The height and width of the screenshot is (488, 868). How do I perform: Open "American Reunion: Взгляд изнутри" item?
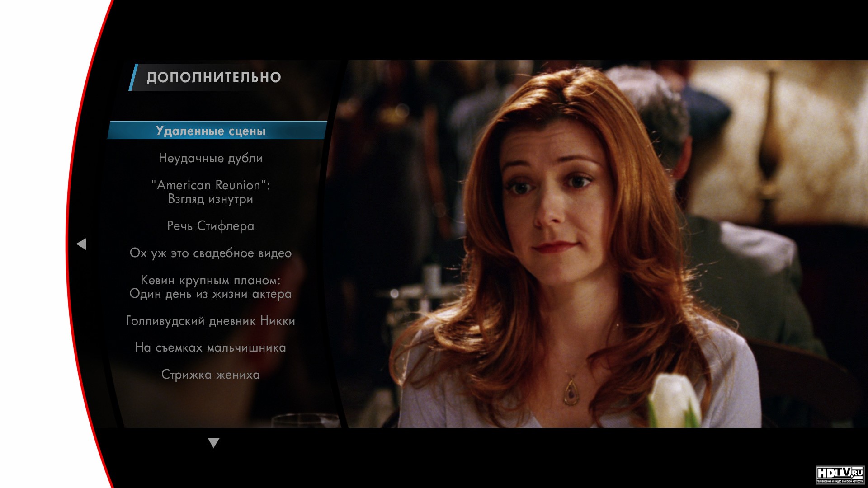211,192
